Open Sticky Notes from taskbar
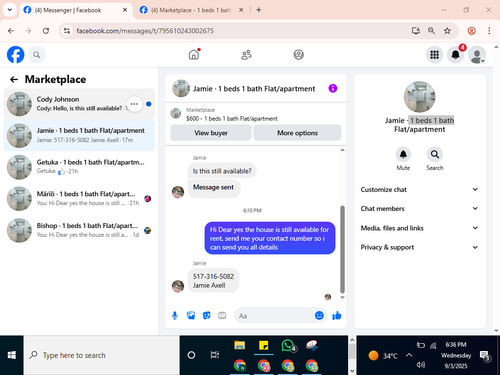 tap(264, 345)
